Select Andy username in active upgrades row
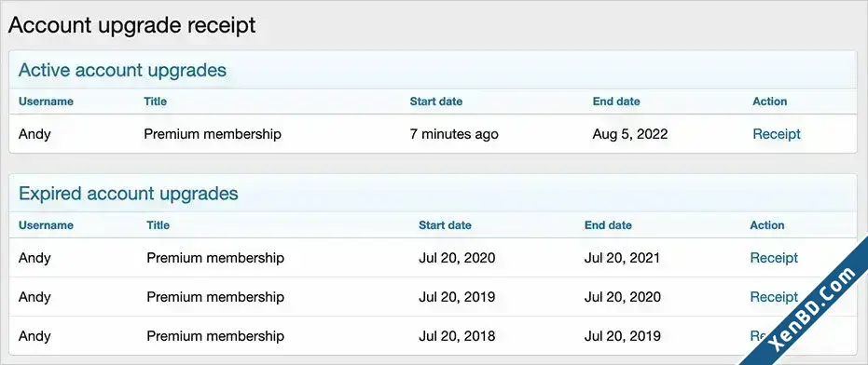 tap(34, 134)
